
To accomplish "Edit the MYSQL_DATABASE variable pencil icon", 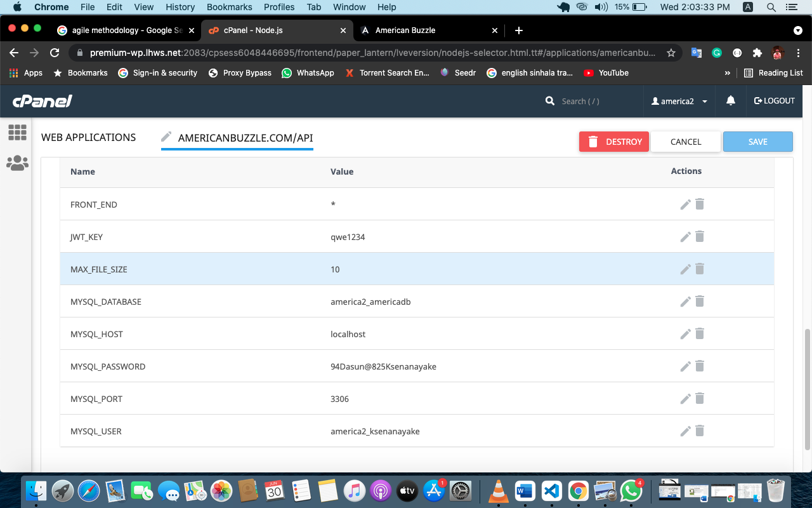I will 685,302.
